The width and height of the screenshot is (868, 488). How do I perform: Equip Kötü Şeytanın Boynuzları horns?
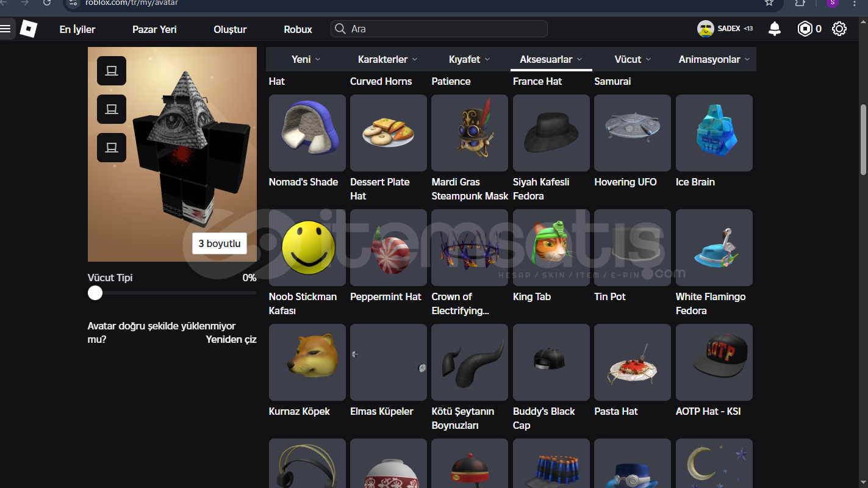tap(470, 362)
